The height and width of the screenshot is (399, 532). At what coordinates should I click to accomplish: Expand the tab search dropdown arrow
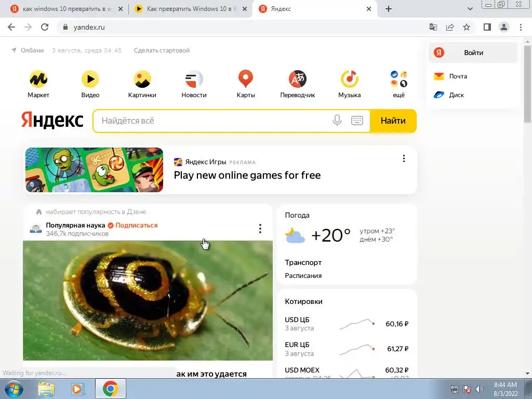[470, 9]
